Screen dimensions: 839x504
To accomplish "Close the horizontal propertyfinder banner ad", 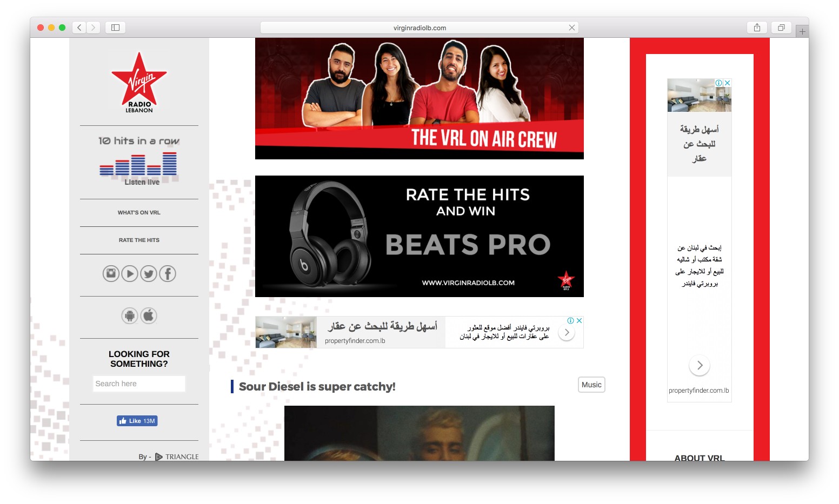I will click(579, 320).
